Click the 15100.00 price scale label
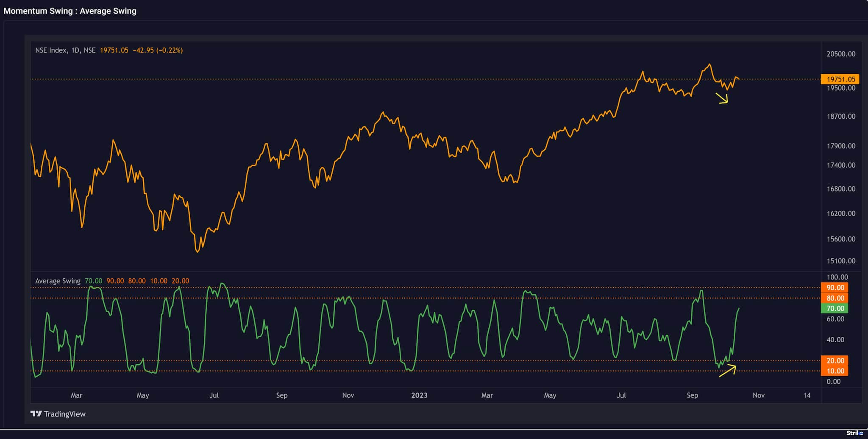The image size is (868, 439). [841, 261]
